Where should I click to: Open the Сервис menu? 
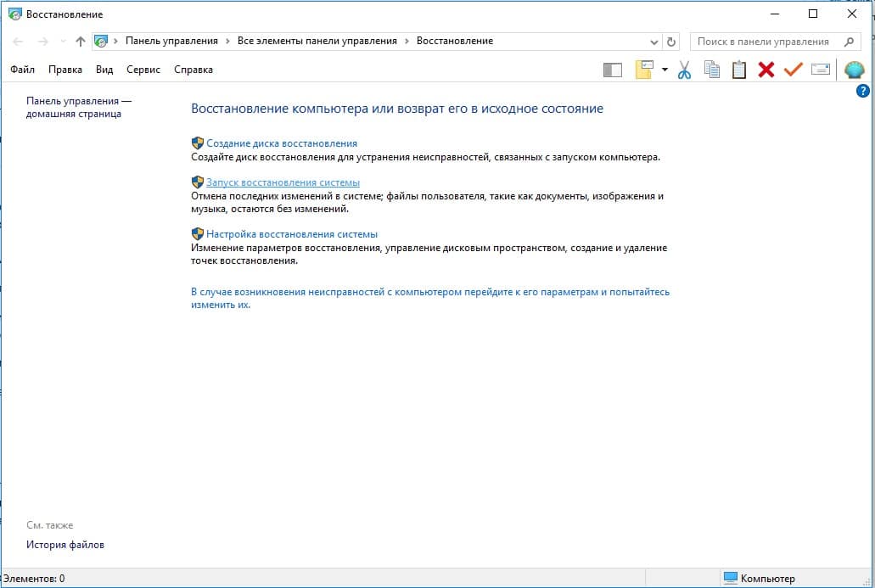(143, 70)
